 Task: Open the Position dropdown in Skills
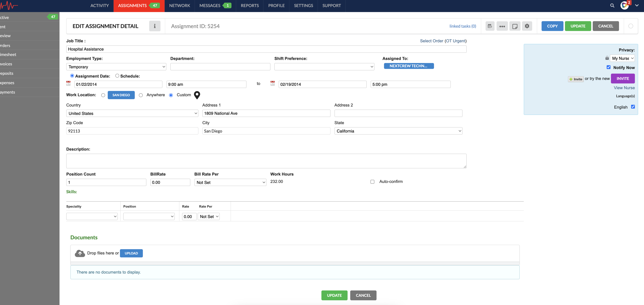149,216
